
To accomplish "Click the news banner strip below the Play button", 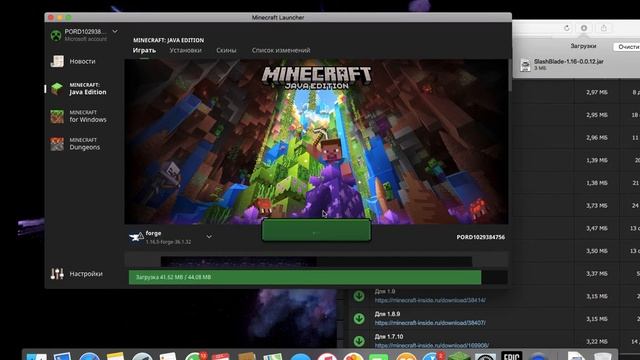I will click(x=316, y=261).
